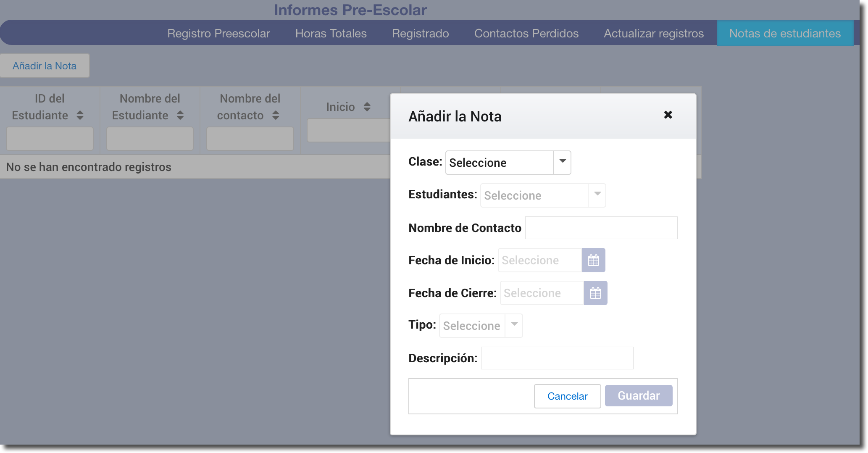This screenshot has height=453, width=868.
Task: Open the Horas Totales tab
Action: (x=331, y=34)
